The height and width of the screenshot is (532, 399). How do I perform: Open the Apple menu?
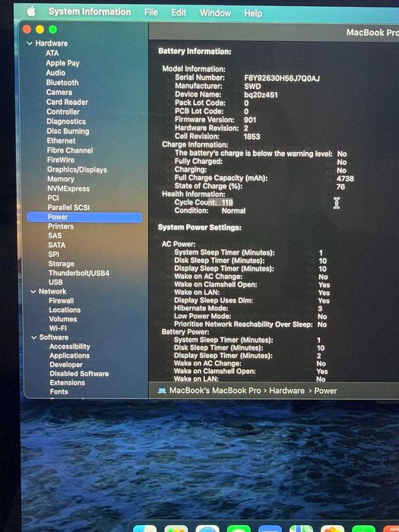click(x=31, y=11)
